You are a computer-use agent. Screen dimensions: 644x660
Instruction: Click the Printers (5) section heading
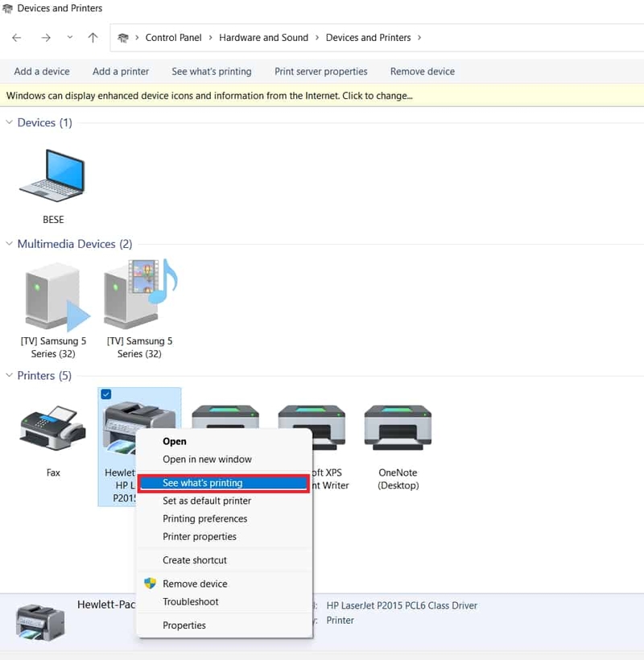click(x=44, y=375)
